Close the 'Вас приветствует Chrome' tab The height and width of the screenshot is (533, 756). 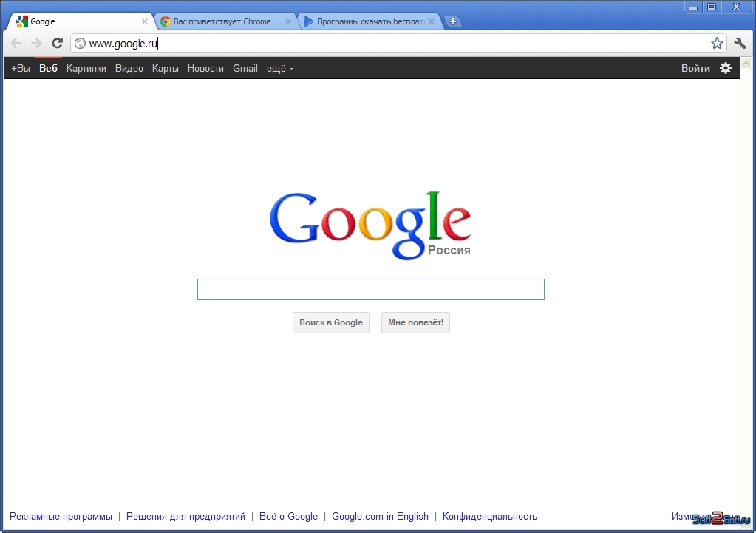click(287, 21)
